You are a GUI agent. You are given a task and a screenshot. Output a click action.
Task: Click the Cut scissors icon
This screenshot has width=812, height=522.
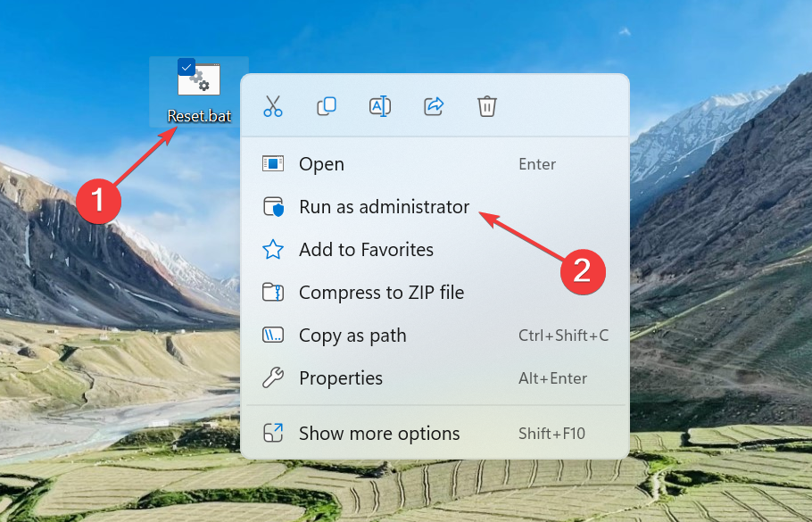click(273, 106)
